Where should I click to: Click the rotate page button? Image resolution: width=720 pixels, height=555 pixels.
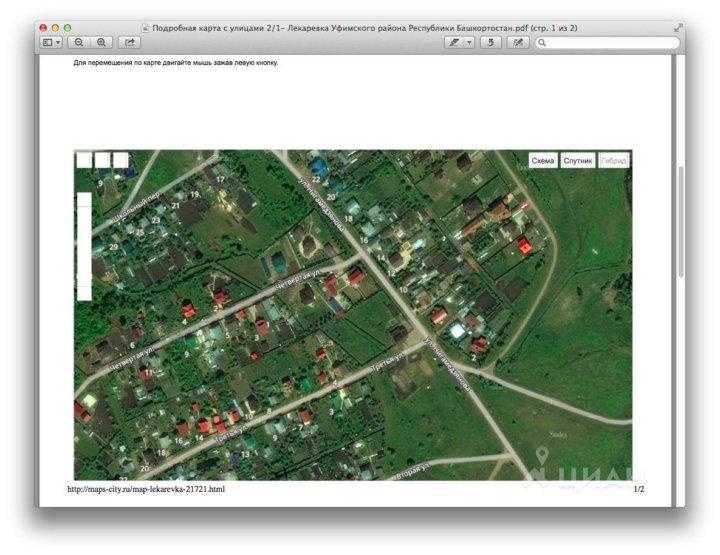pyautogui.click(x=490, y=43)
